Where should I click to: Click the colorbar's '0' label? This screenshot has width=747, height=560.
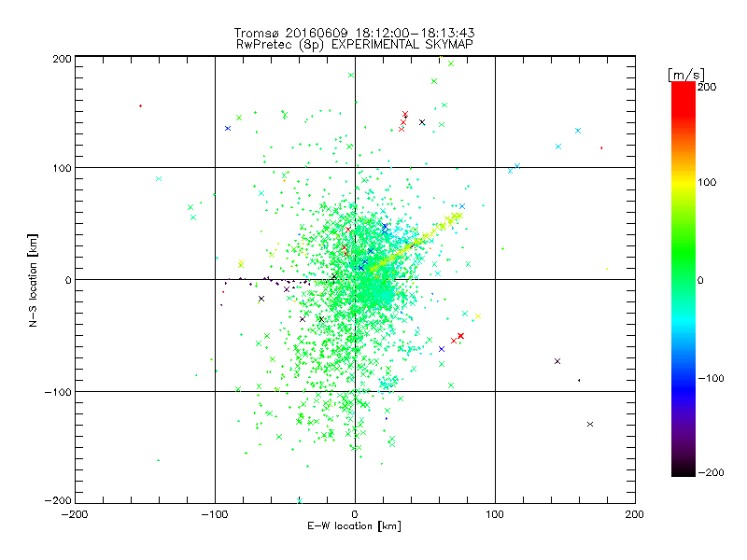[700, 280]
